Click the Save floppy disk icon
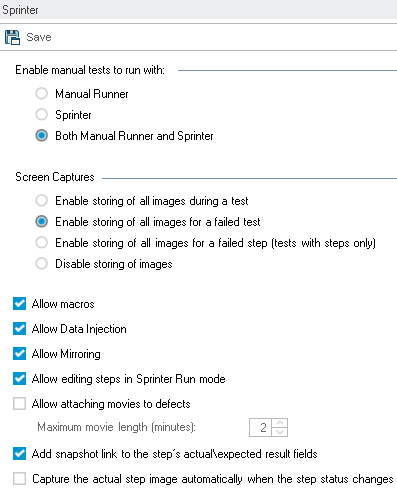Image resolution: width=397 pixels, height=499 pixels. click(12, 37)
